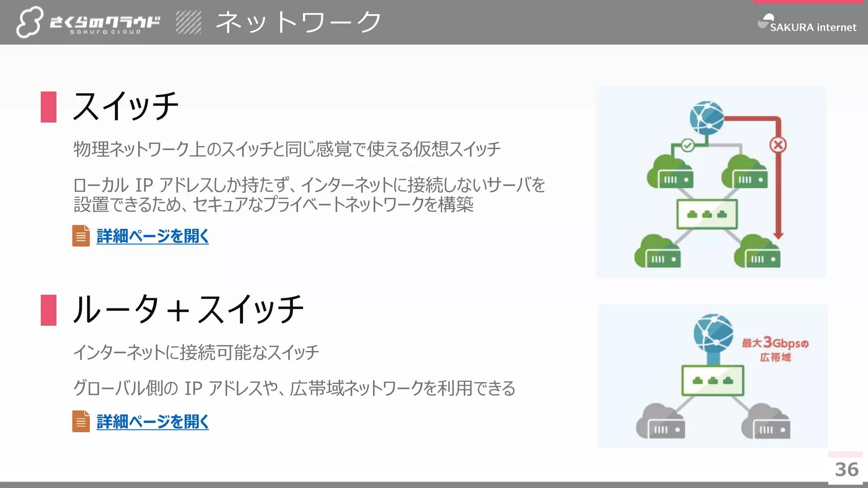
Task: Click the page number 36
Action: coord(846,469)
